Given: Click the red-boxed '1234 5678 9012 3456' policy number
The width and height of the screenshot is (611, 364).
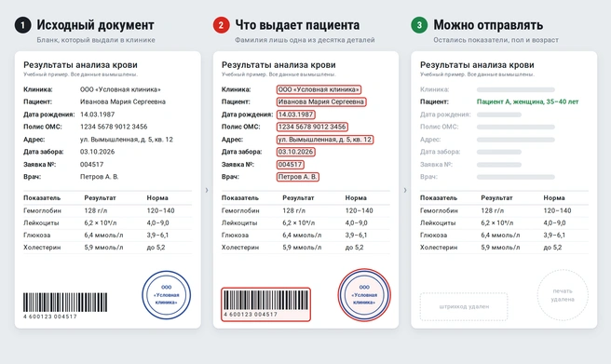Looking at the screenshot, I should (x=312, y=127).
